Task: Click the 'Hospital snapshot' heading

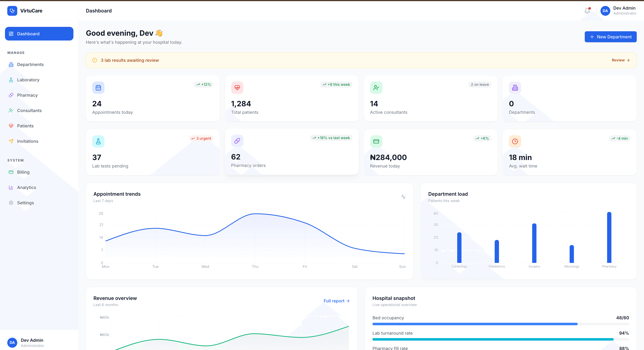Action: [394, 298]
